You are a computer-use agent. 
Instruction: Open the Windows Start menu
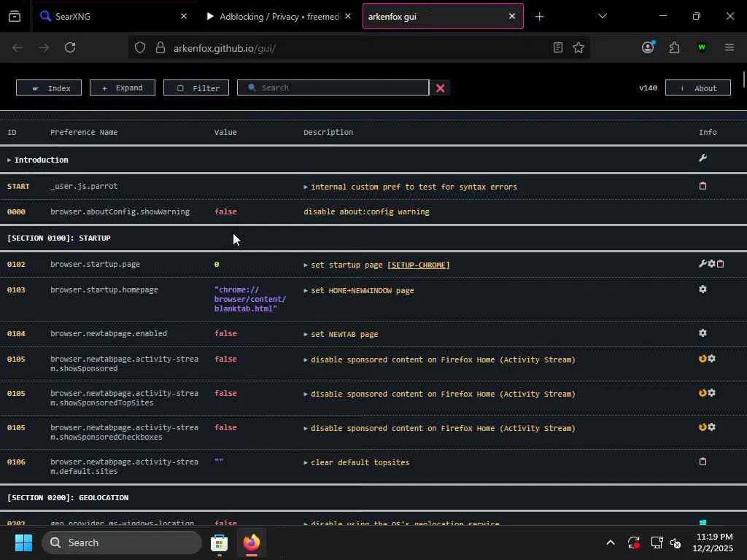(x=23, y=542)
